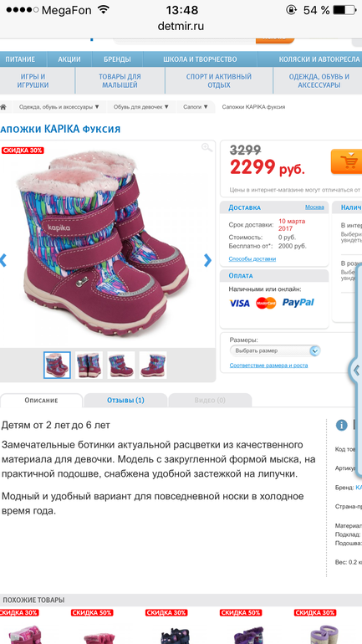Click the blue info icon

coord(341,425)
